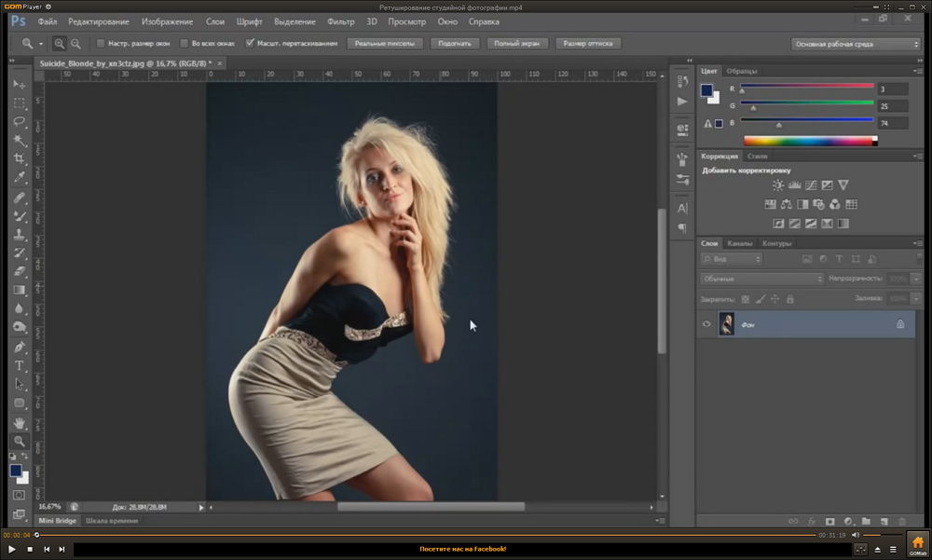Select the Lasso tool
This screenshot has height=560, width=932.
click(x=20, y=122)
